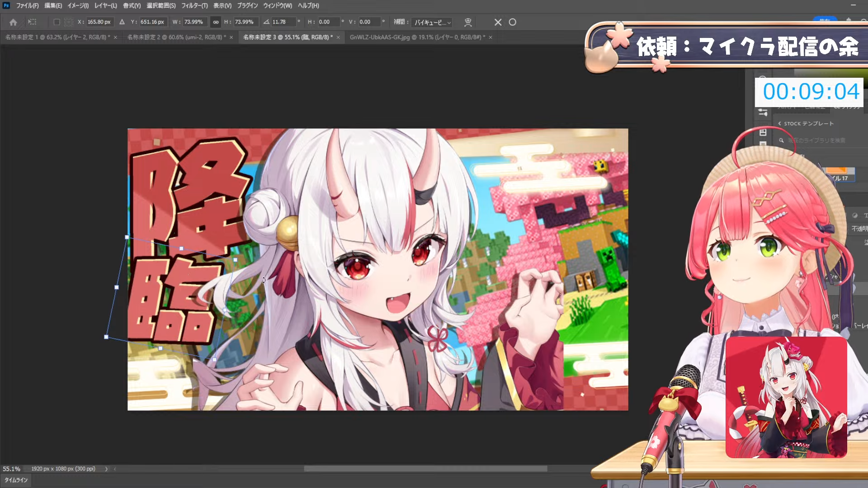Screen dimensions: 868x488
Task: Click the horizontal skew H field
Action: pos(329,22)
